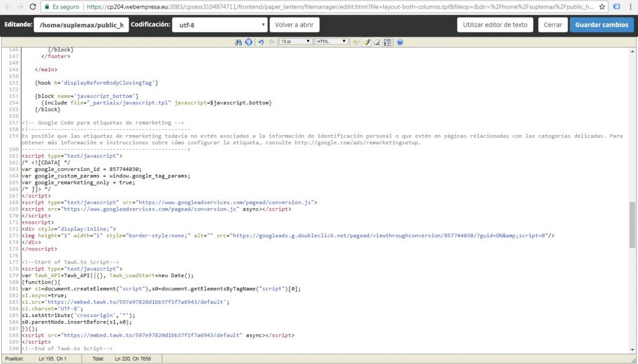Click the '<!--End of Tawk.to Script-->' comment
This screenshot has height=364, width=638.
coord(67,348)
